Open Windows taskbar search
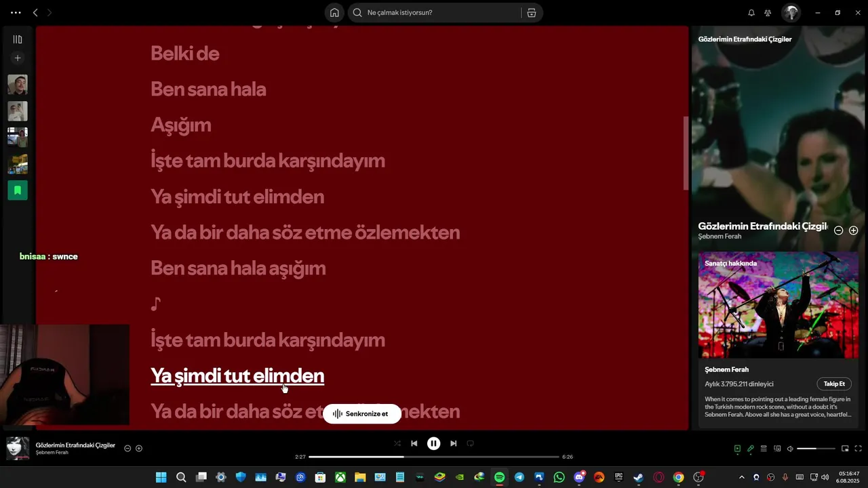Screen dimensions: 868x488 pyautogui.click(x=181, y=477)
